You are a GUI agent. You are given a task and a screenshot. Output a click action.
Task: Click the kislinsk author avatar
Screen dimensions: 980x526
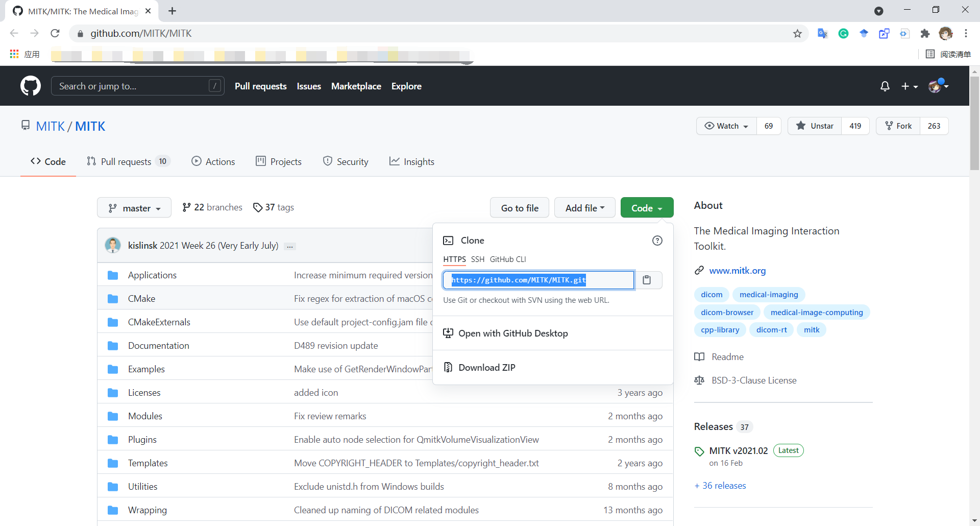tap(113, 246)
